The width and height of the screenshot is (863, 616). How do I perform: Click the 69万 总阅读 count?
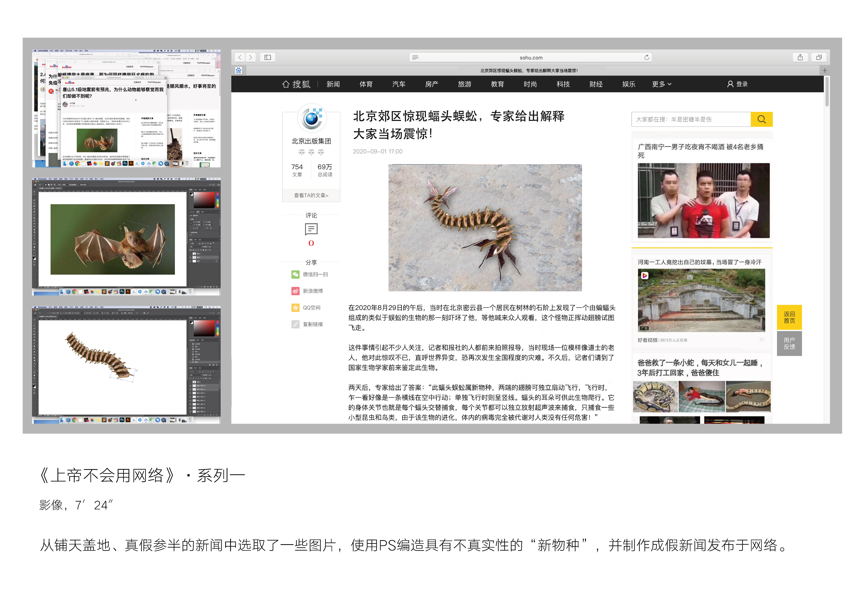click(x=325, y=170)
